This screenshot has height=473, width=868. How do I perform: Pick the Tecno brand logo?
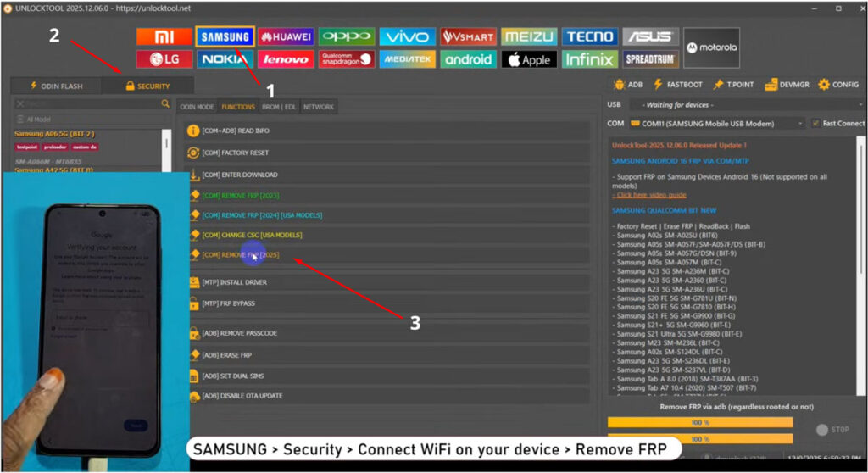tap(590, 37)
